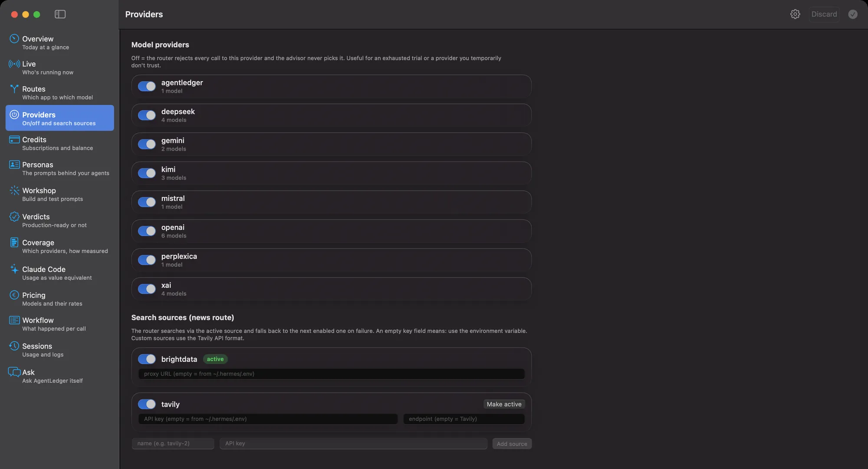This screenshot has height=469, width=868.
Task: Click the Credits card icon
Action: (x=14, y=140)
